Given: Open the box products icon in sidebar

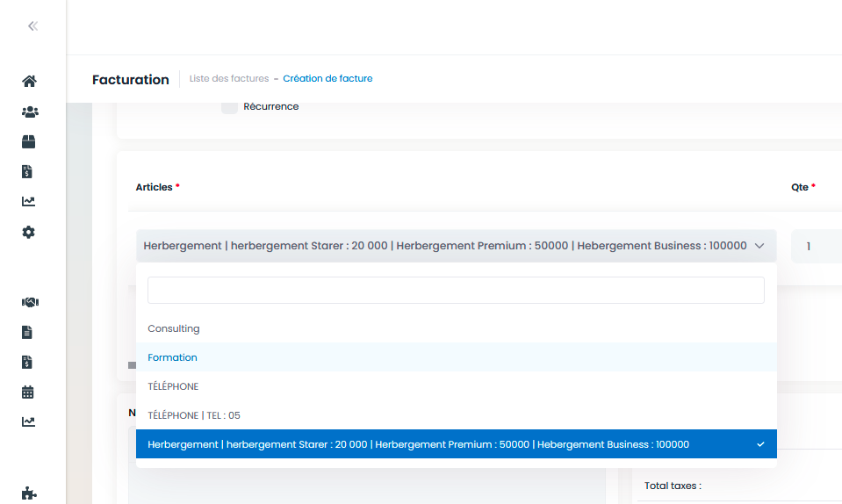Looking at the screenshot, I should [x=28, y=141].
